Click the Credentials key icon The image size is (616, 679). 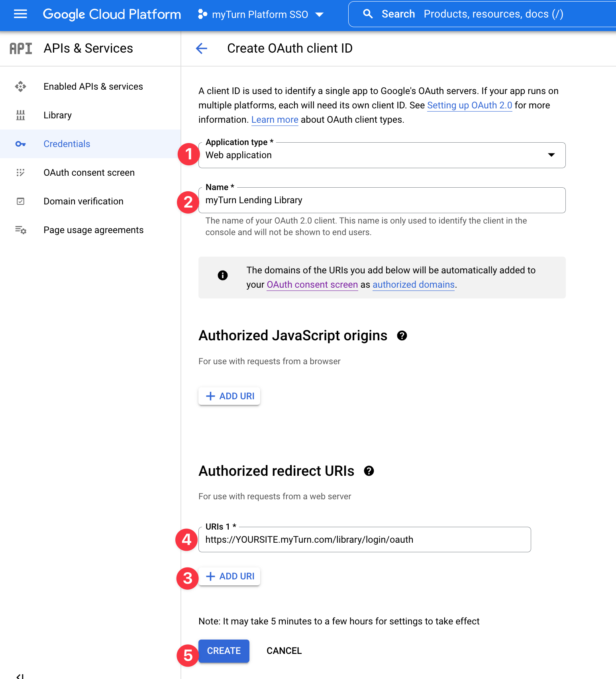click(20, 144)
